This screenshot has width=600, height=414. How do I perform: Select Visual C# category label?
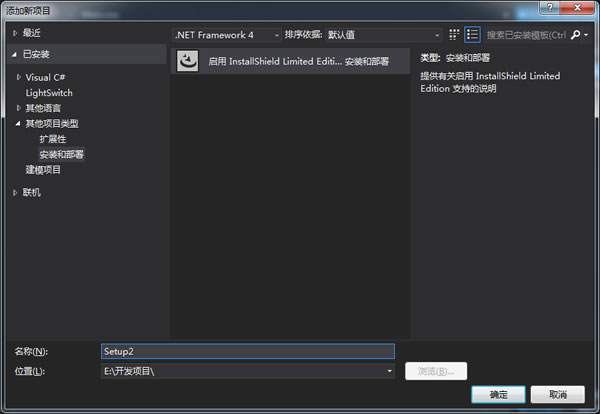pyautogui.click(x=45, y=77)
